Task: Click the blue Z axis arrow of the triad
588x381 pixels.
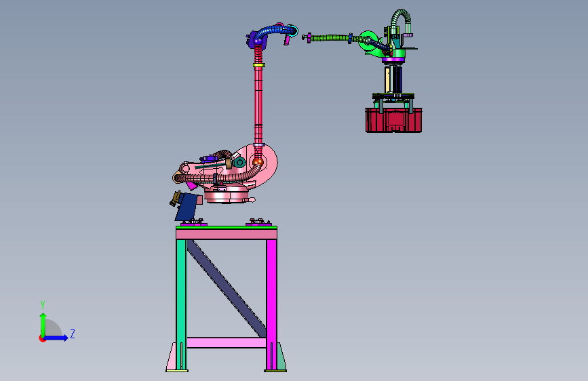Action: [56, 338]
